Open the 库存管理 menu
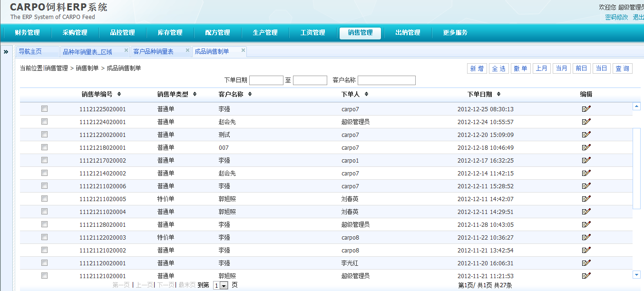Viewport: 644px width, 291px height. click(170, 33)
